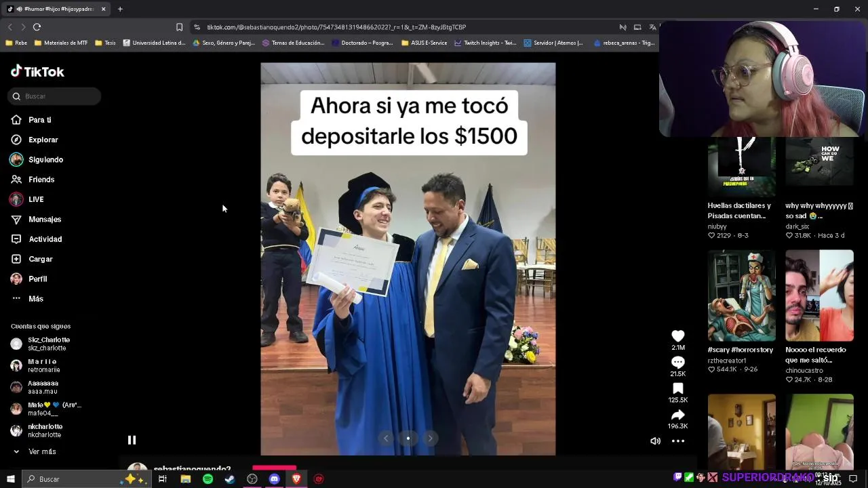Open the Huellas dactilares y Pisadas video
This screenshot has height=488, width=868.
click(741, 167)
